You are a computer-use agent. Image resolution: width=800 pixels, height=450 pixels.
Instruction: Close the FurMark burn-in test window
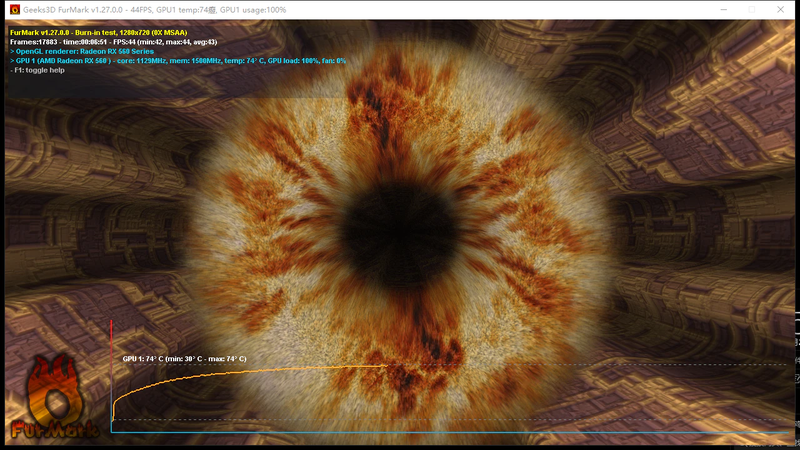tap(785, 9)
